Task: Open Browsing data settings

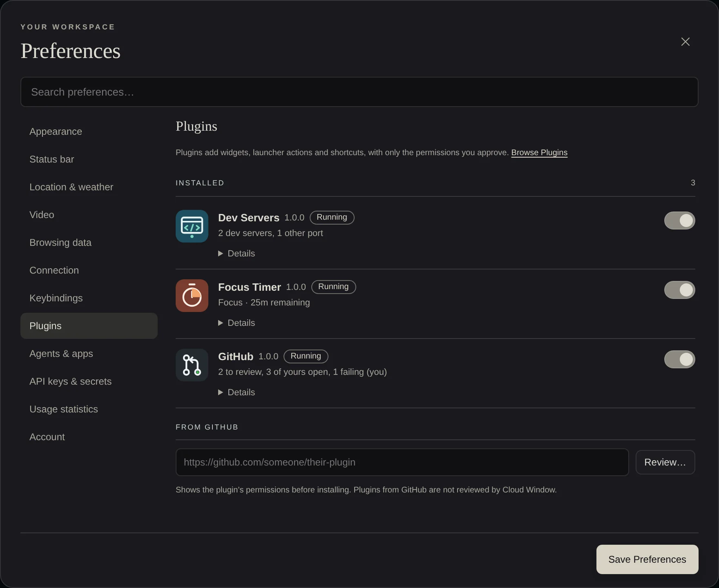Action: pyautogui.click(x=89, y=243)
